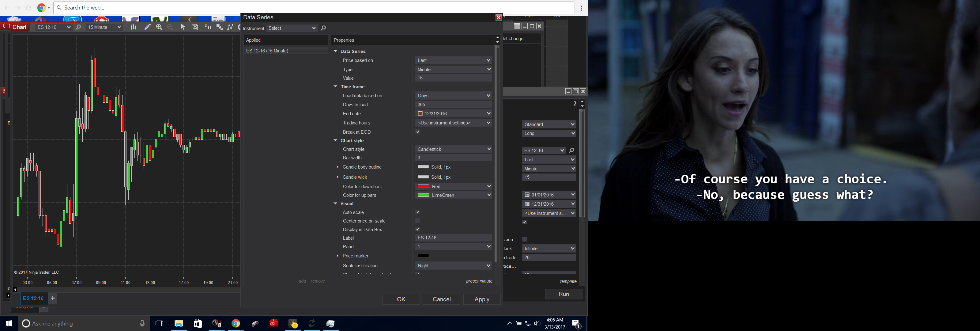Click the template link in back window
Image resolution: width=980 pixels, height=331 pixels.
tap(568, 281)
